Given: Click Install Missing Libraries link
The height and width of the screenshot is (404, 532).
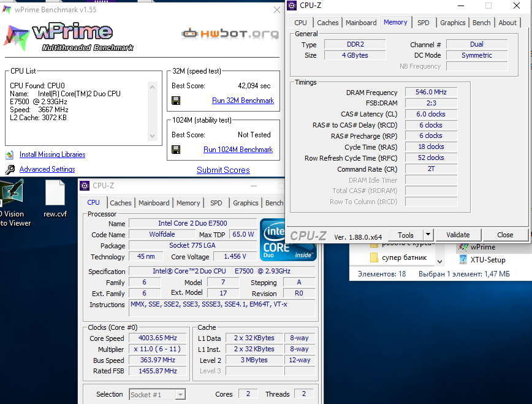Looking at the screenshot, I should [x=52, y=154].
